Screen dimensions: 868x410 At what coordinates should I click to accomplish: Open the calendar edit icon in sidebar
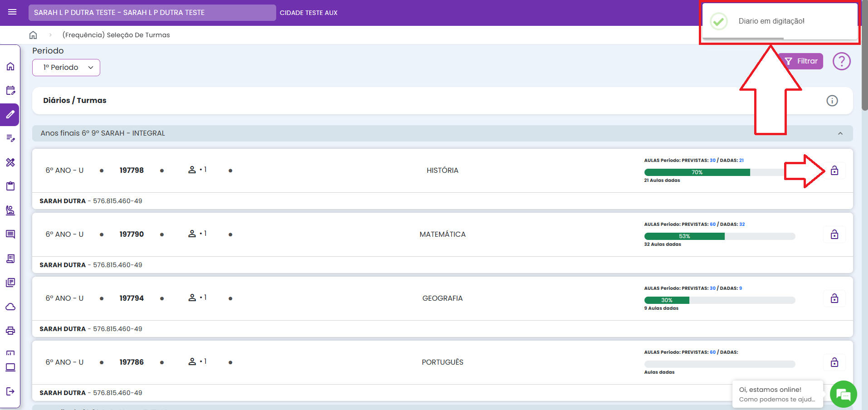pos(10,90)
